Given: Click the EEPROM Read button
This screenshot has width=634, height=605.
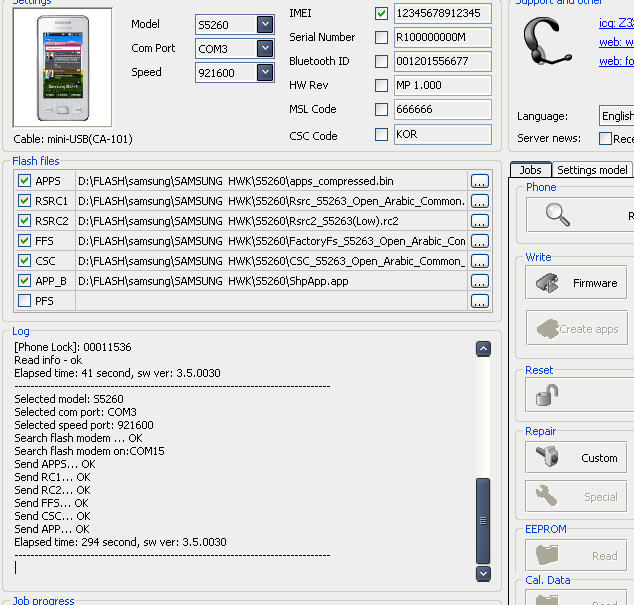Looking at the screenshot, I should [x=576, y=556].
